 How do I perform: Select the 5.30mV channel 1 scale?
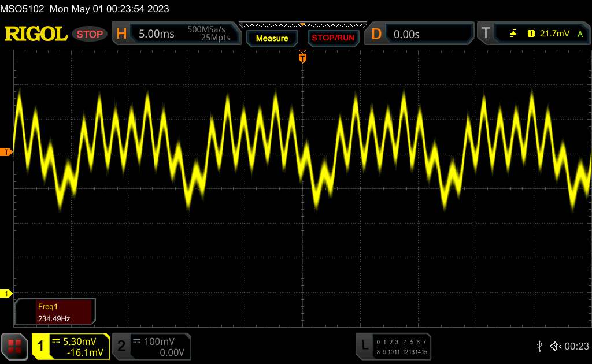(x=80, y=341)
